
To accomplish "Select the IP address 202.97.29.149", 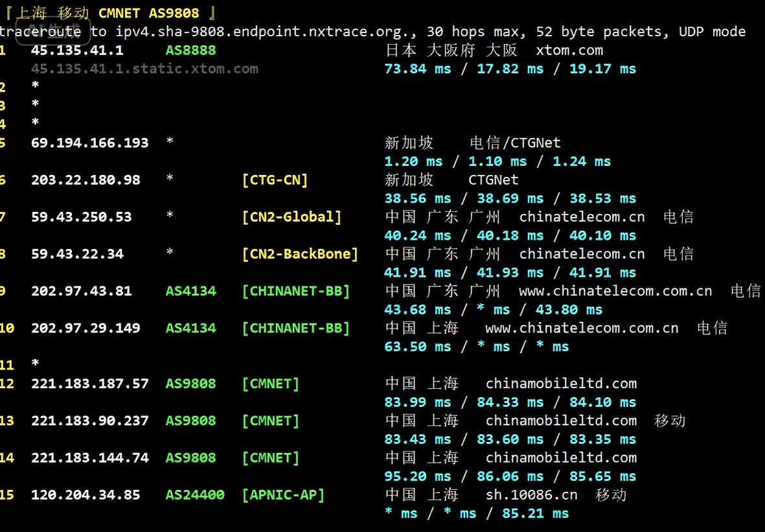I will coord(86,328).
